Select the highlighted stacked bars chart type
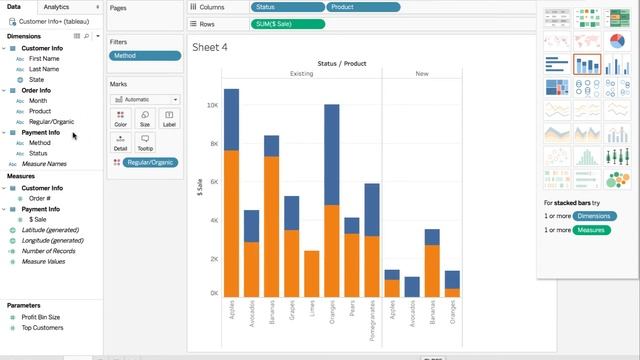This screenshot has height=360, width=640. 587,64
